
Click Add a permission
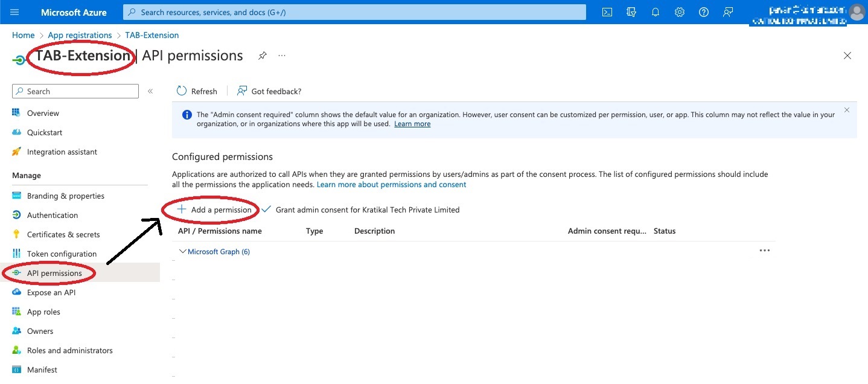(221, 210)
